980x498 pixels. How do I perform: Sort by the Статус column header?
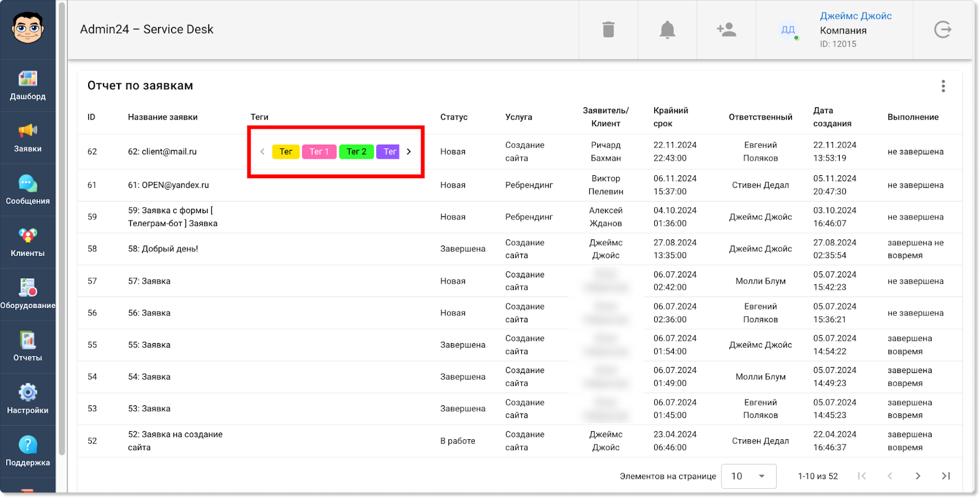click(x=454, y=117)
